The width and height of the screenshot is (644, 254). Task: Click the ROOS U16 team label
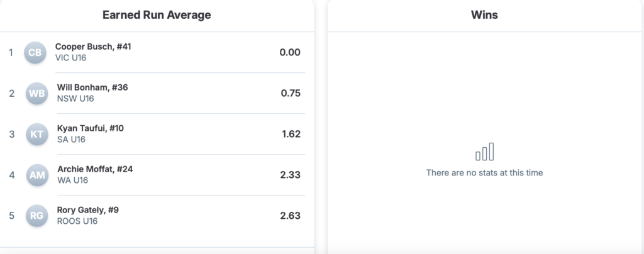click(77, 221)
